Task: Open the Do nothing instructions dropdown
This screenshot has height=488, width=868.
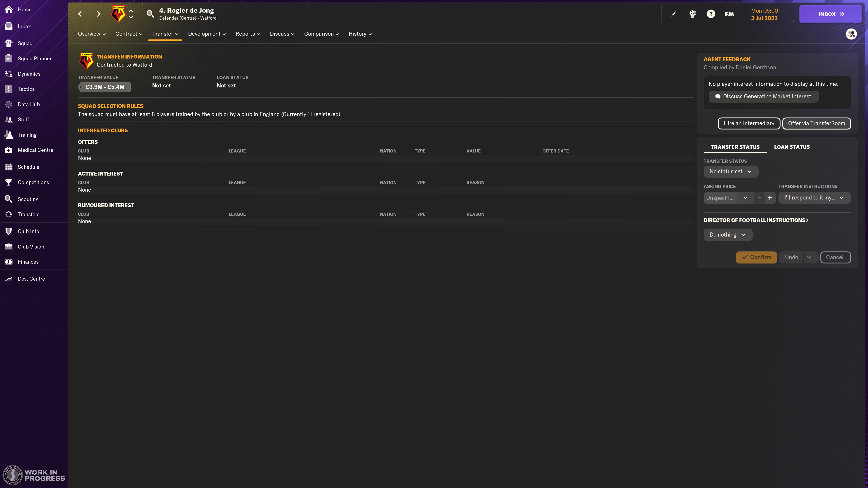Action: coord(727,235)
